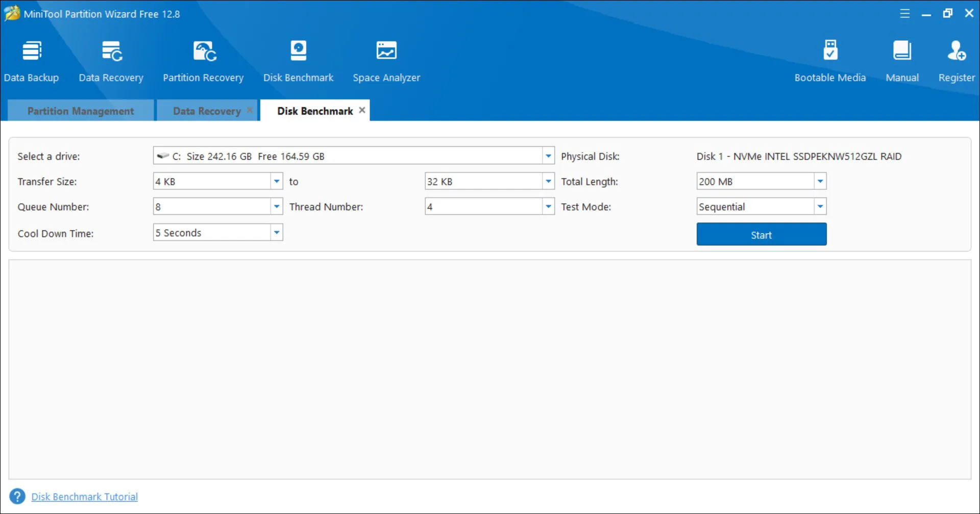980x514 pixels.
Task: Expand the Thread Number dropdown
Action: (x=548, y=207)
